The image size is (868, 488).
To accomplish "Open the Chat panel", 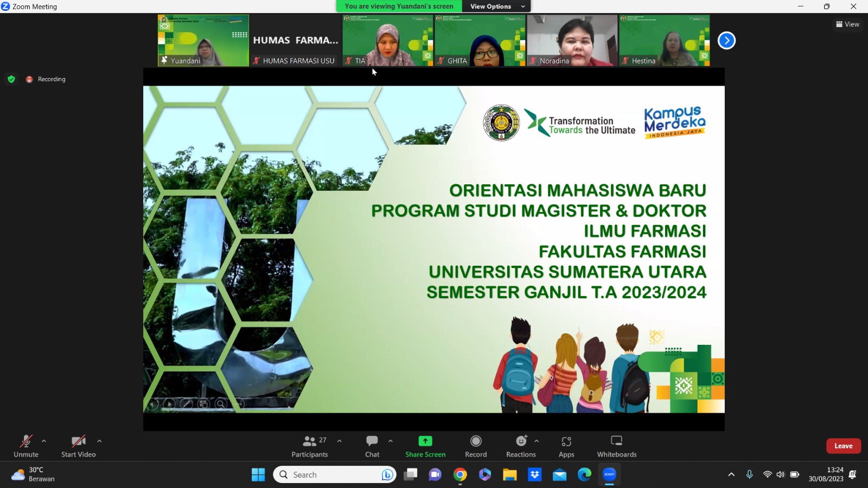I will point(372,446).
